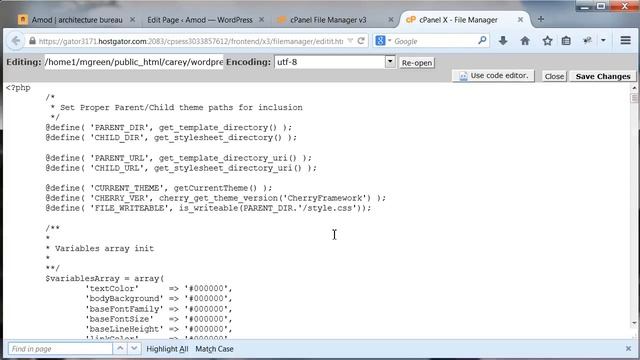Click the 'FILE_WRITEABLE' define line

[x=208, y=208]
